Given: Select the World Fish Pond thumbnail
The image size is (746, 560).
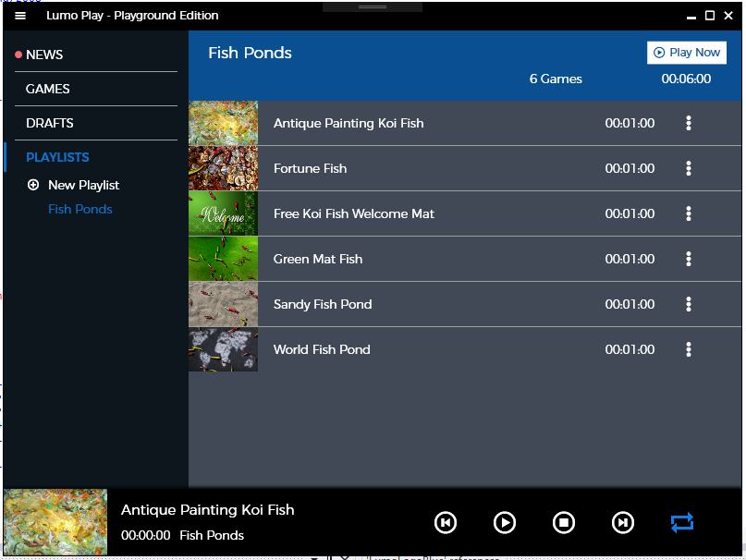Looking at the screenshot, I should coord(223,349).
